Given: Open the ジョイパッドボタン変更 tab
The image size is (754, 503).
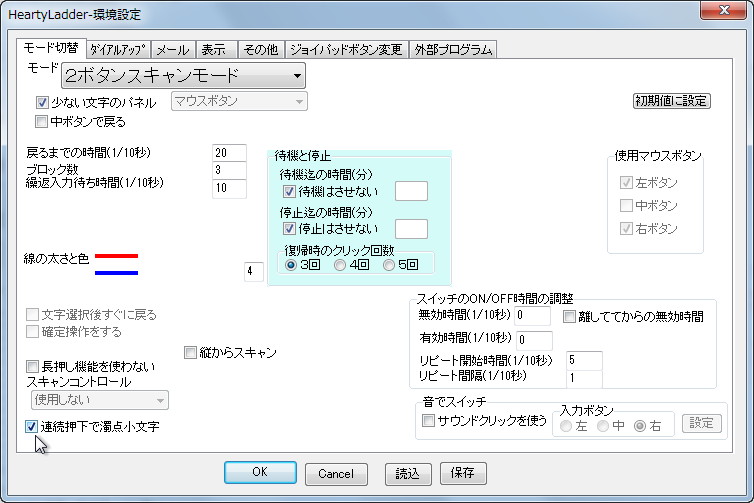Looking at the screenshot, I should coord(347,50).
